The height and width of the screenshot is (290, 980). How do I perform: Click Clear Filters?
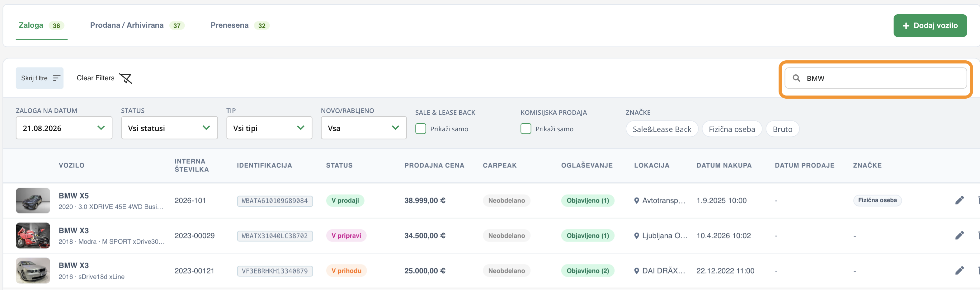pyautogui.click(x=104, y=78)
